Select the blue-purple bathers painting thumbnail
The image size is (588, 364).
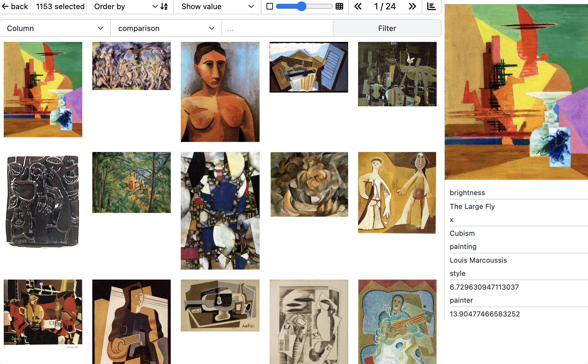(x=131, y=66)
